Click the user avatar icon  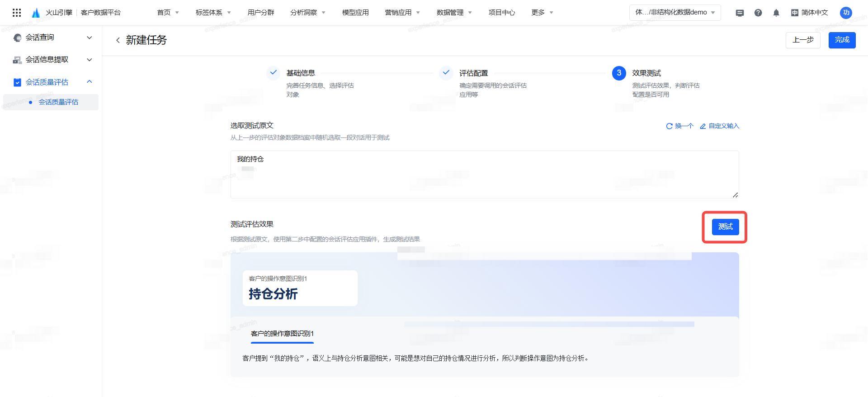click(846, 13)
